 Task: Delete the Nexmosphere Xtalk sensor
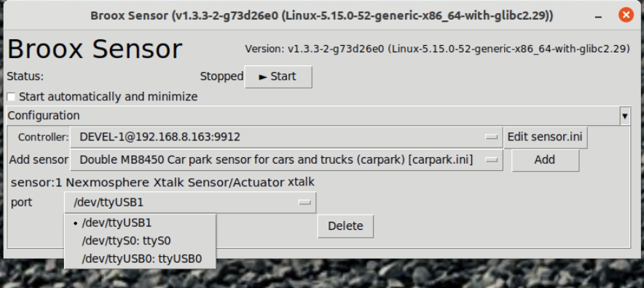[x=345, y=226]
